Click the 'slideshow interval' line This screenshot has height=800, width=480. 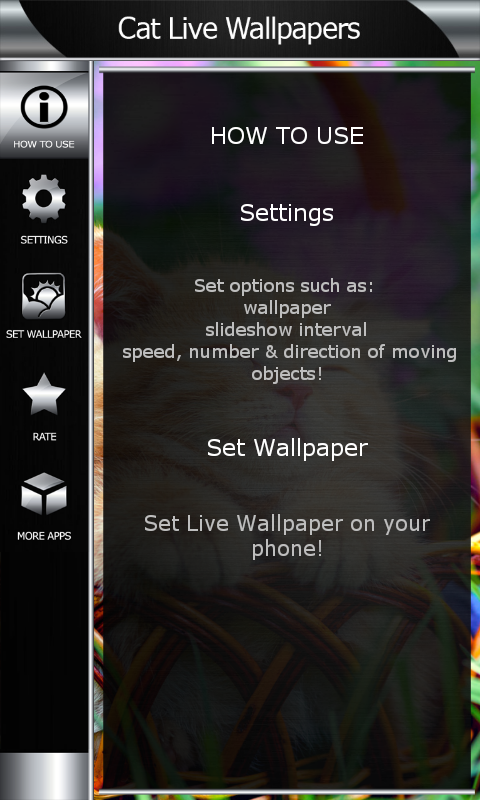pyautogui.click(x=286, y=330)
